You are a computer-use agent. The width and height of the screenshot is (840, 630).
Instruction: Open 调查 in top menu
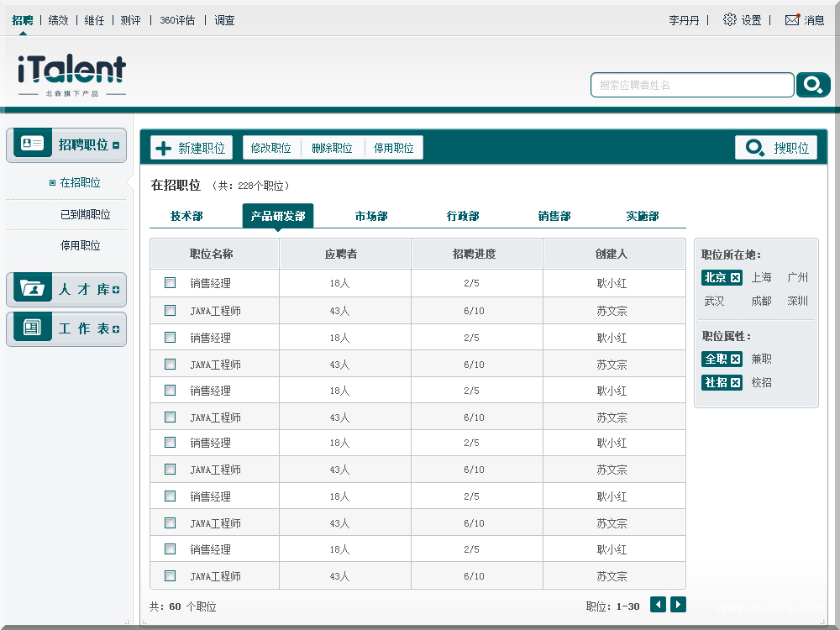pyautogui.click(x=224, y=20)
